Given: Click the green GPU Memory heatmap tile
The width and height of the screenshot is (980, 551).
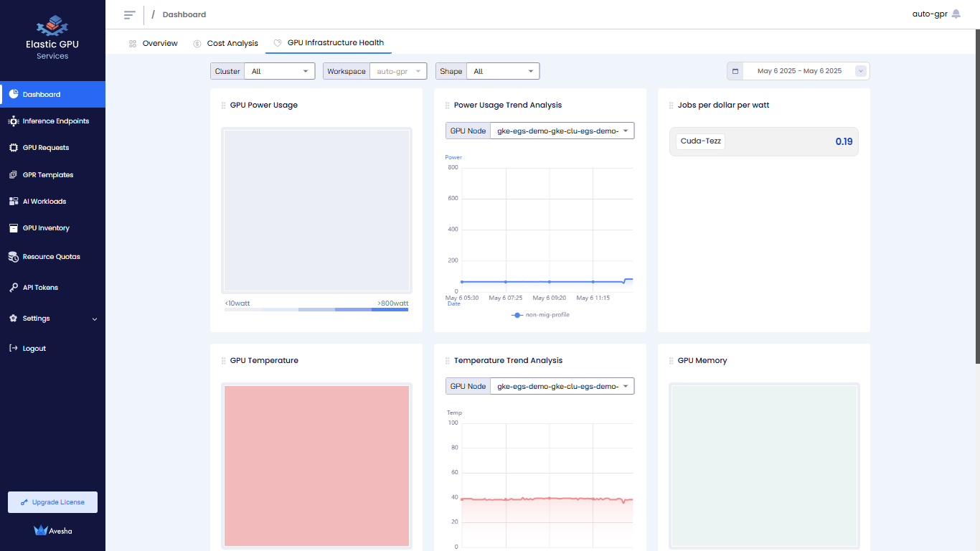Looking at the screenshot, I should pyautogui.click(x=764, y=466).
